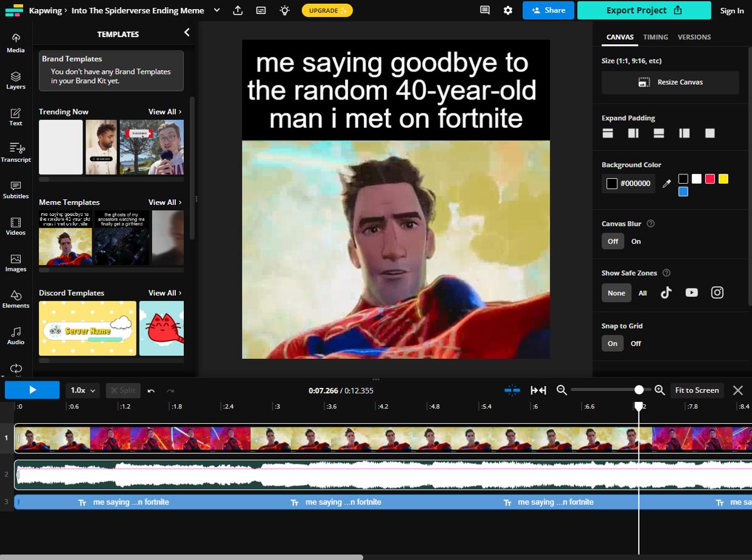The image size is (752, 560).
Task: Undo the last action
Action: click(151, 391)
